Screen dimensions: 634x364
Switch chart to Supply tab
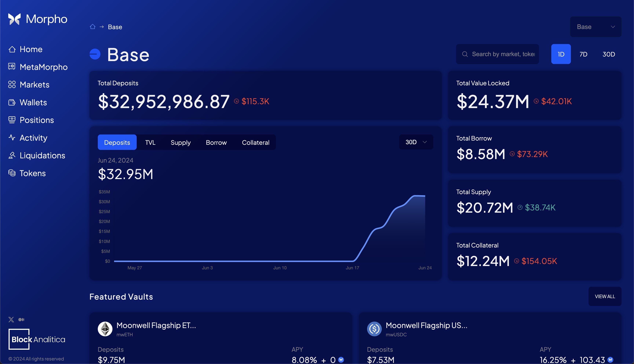[x=181, y=142]
